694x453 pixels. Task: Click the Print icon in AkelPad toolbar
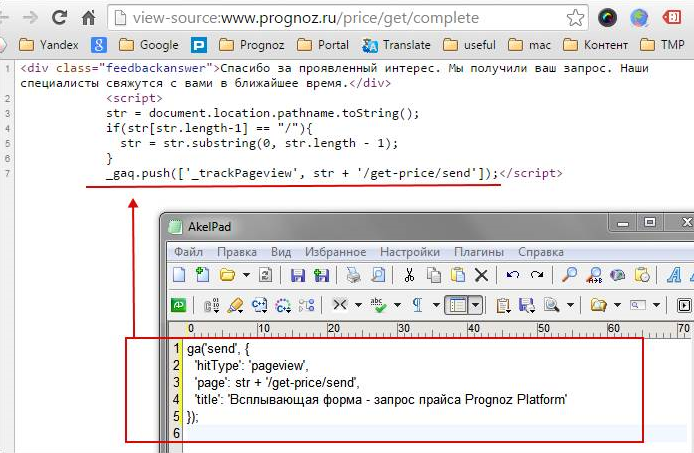pos(353,275)
